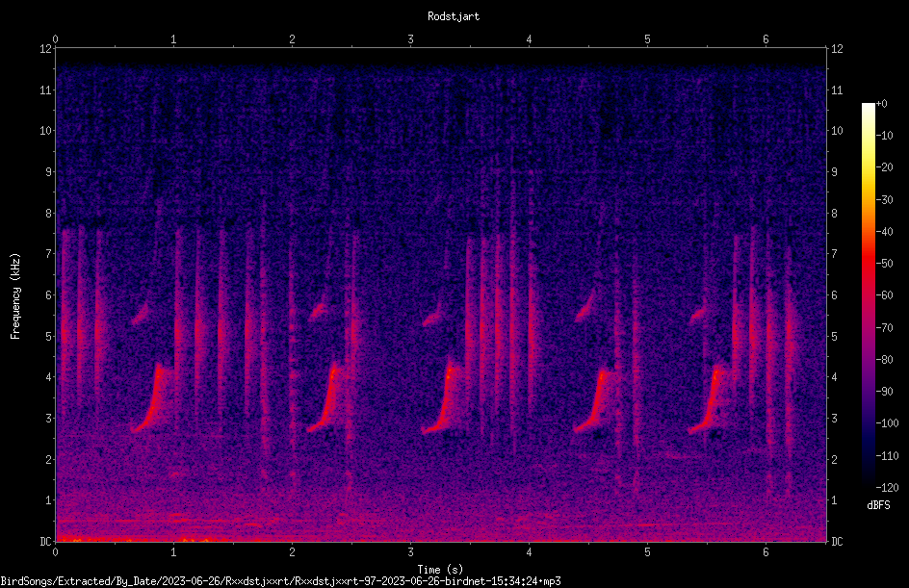Click the 3 tick on the bottom time axis
Image resolution: width=909 pixels, height=588 pixels.
[410, 552]
